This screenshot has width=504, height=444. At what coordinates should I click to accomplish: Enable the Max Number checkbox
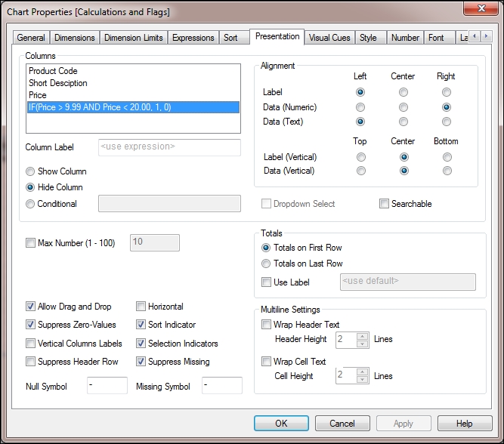(31, 243)
